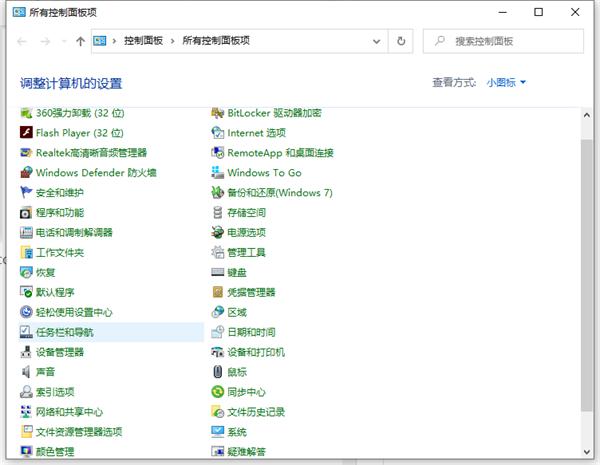
Task: Click inside the 搜索控制面板 search field
Action: tap(510, 41)
